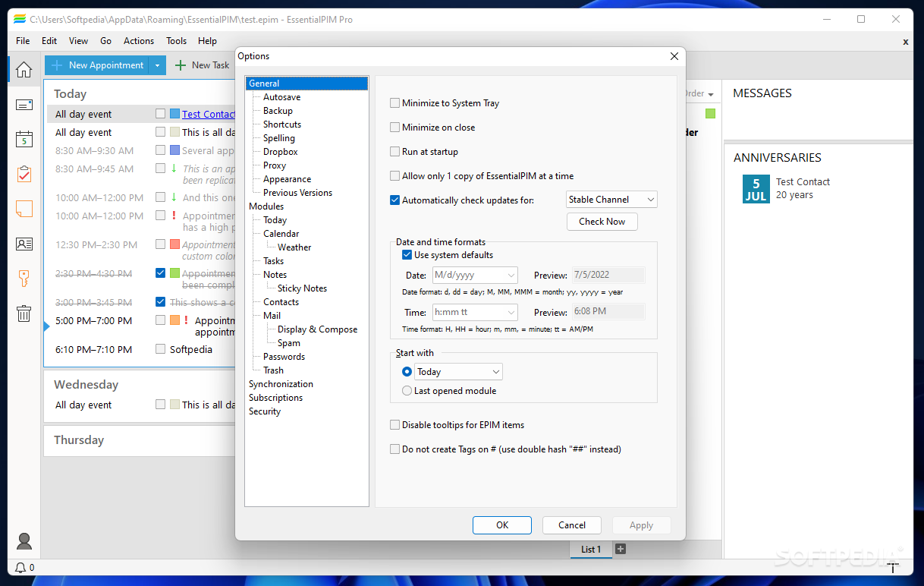Click the anniversary 5 JUL date badge
The width and height of the screenshot is (924, 586).
[x=756, y=189]
